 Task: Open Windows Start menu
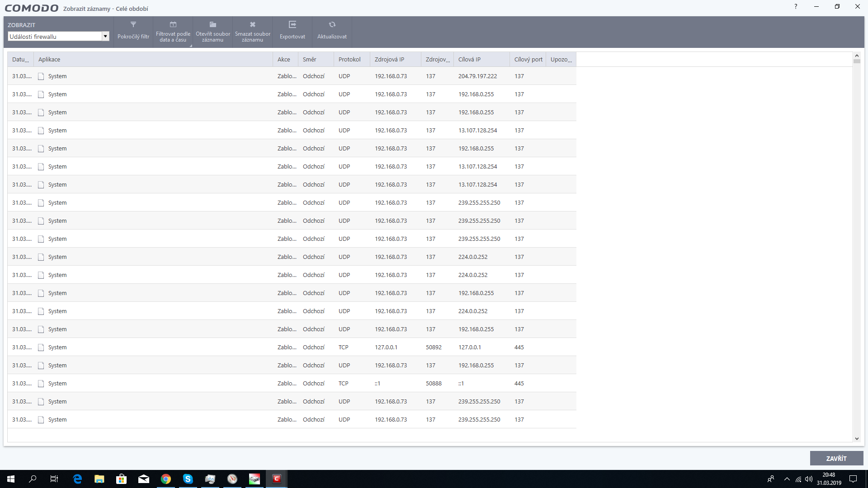tap(11, 479)
